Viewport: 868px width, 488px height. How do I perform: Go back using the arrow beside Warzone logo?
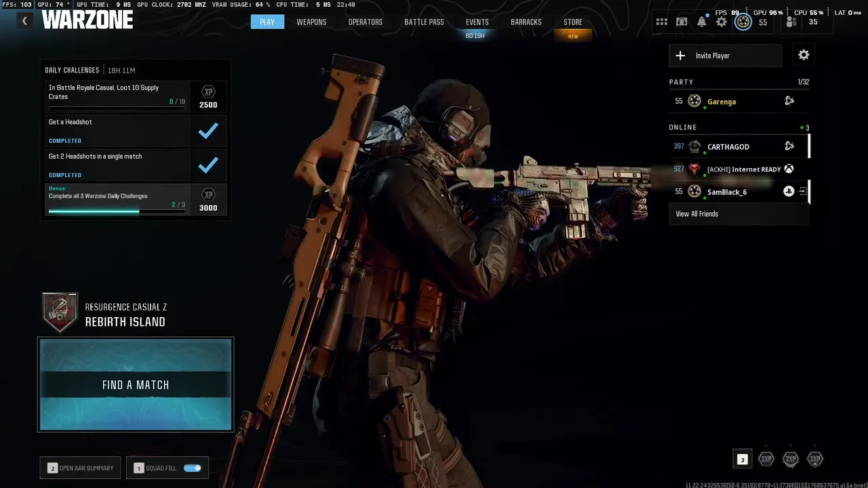(24, 21)
